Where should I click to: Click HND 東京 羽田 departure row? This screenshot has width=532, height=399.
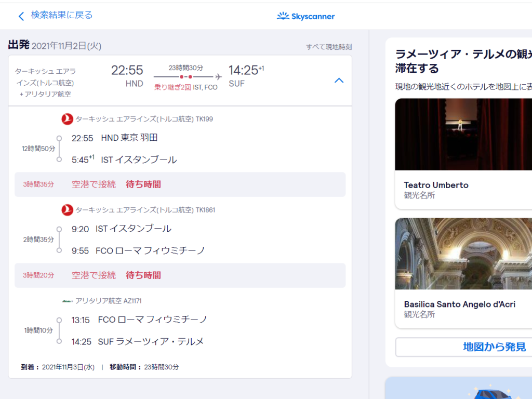pos(115,138)
